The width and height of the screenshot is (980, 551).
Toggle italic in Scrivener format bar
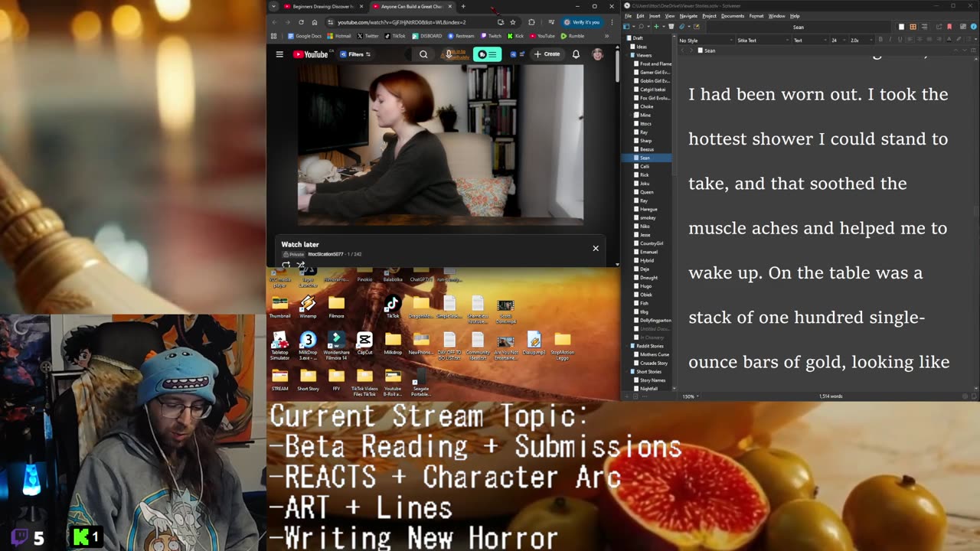(x=890, y=40)
